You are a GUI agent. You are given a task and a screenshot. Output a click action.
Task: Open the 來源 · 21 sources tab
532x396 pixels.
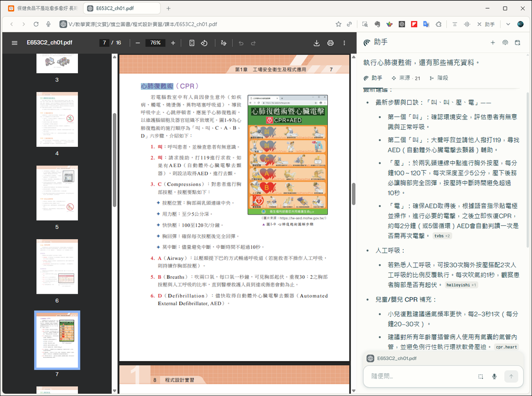(406, 78)
